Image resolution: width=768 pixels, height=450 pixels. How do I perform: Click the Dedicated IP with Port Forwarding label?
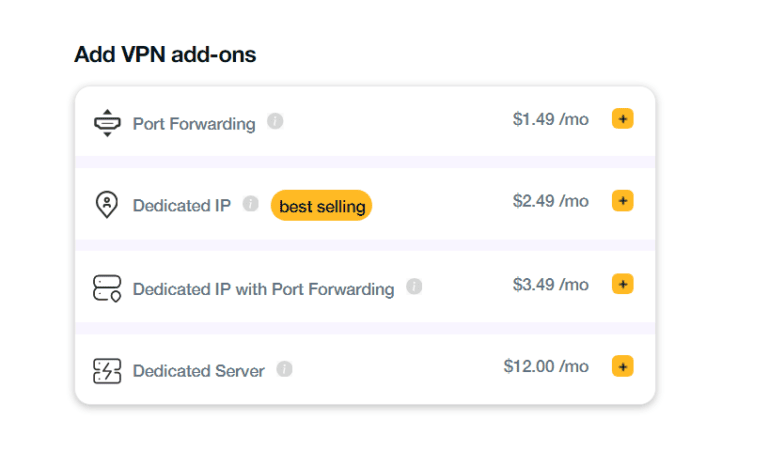(x=263, y=289)
